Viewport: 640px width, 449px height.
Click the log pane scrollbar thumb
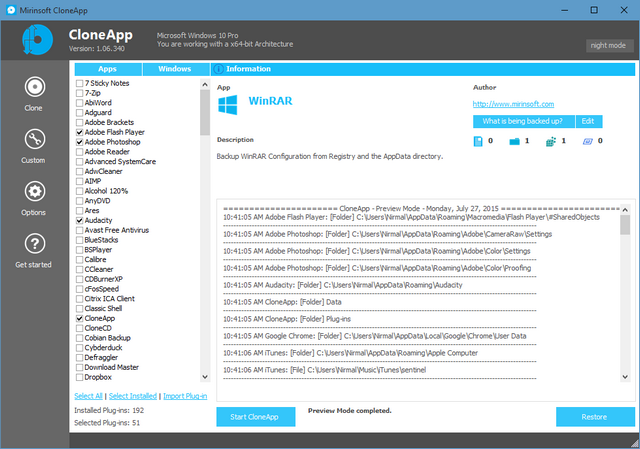coord(625,225)
